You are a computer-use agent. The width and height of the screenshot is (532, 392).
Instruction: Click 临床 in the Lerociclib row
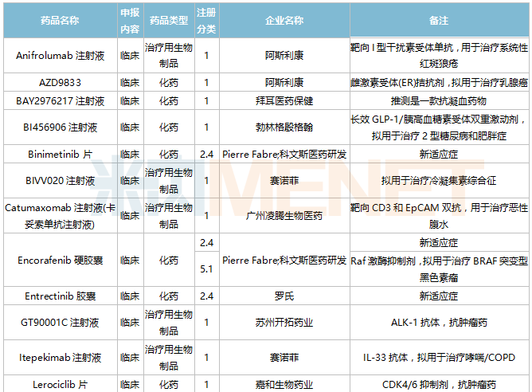[x=131, y=384]
